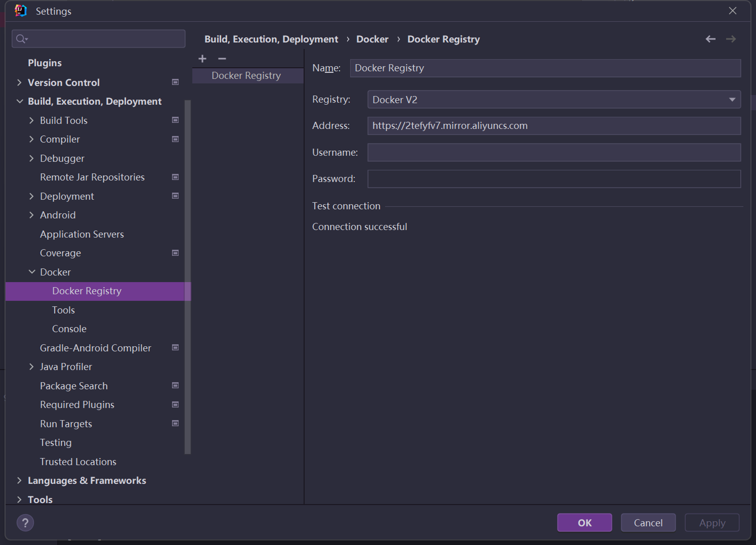Expand the Compiler node
The height and width of the screenshot is (545, 756).
pyautogui.click(x=31, y=139)
